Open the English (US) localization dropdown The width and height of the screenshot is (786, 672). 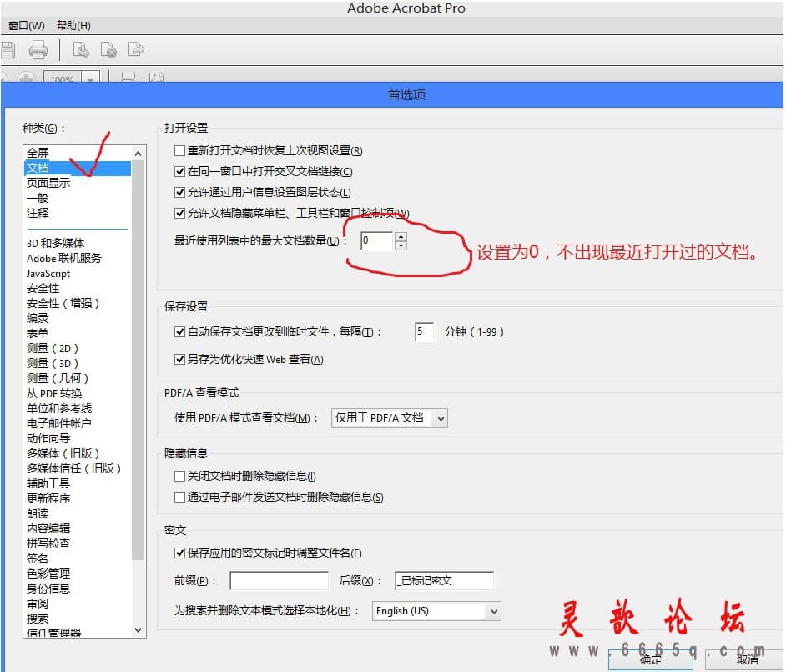point(436,611)
